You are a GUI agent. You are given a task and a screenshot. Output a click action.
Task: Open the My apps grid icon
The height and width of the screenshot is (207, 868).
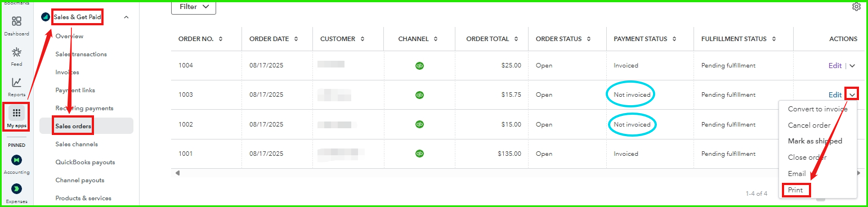click(x=16, y=113)
